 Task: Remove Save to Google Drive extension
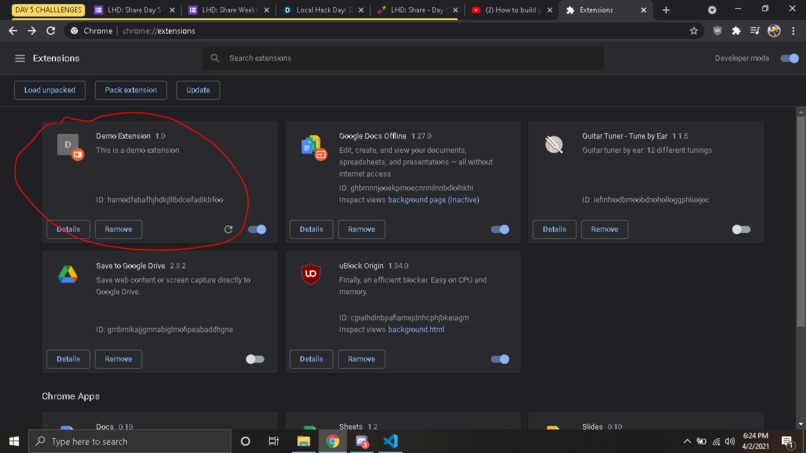pos(118,359)
